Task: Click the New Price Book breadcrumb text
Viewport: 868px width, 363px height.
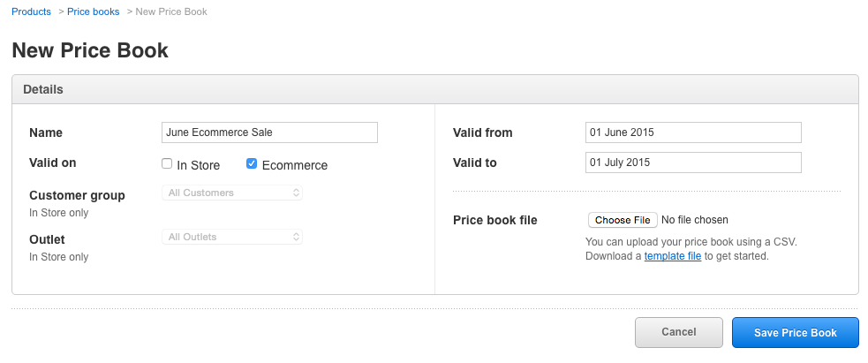Action: 171,12
